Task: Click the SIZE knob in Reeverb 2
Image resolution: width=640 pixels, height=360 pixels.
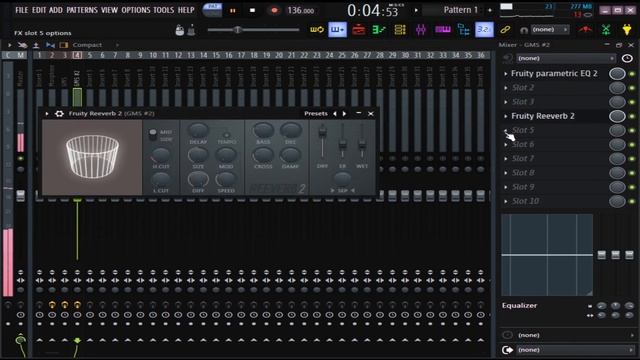Action: (198, 155)
